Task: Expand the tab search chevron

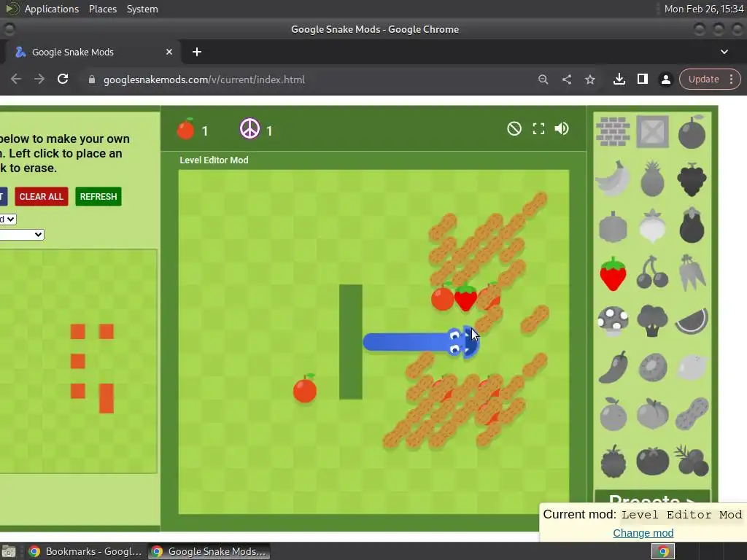Action: (724, 52)
